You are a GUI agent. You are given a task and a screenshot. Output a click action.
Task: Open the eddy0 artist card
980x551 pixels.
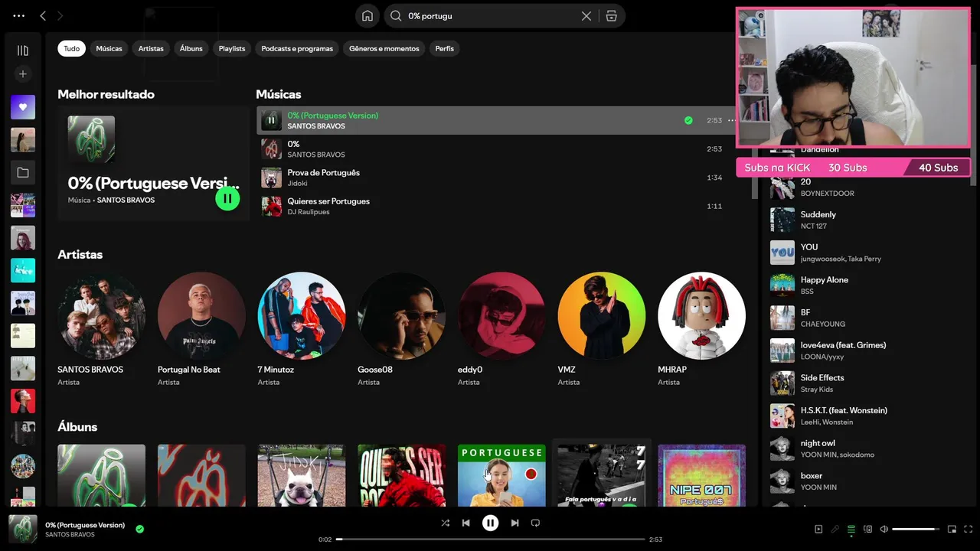(x=501, y=329)
